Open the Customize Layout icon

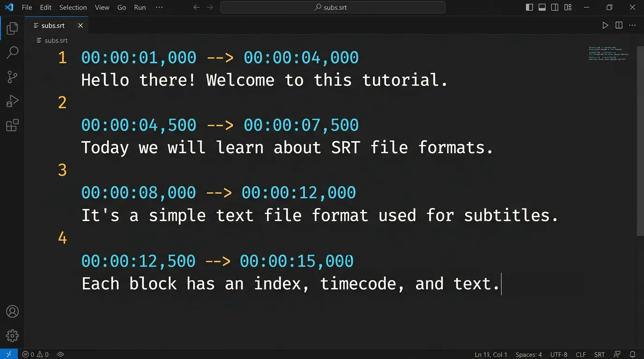[x=568, y=7]
